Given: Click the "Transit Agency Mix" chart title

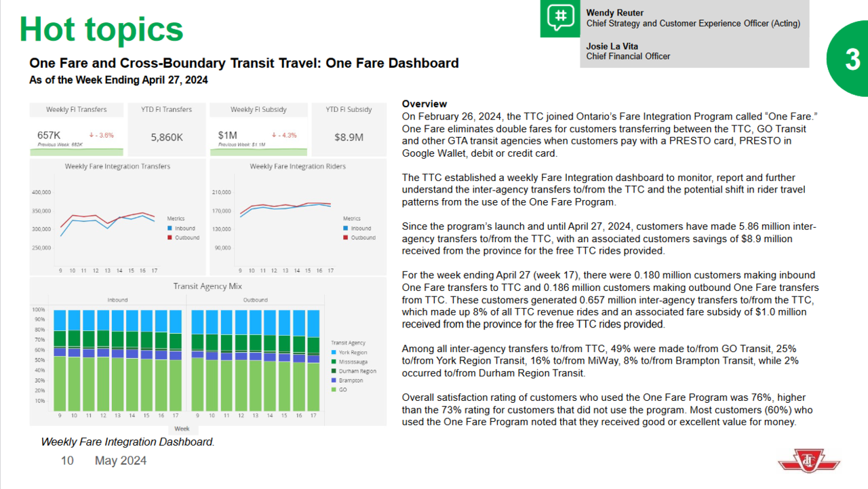Looking at the screenshot, I should coord(208,286).
